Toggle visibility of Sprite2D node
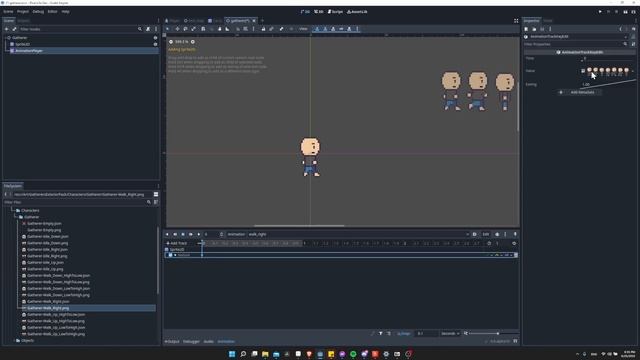Image resolution: width=640 pixels, height=360 pixels. point(155,44)
